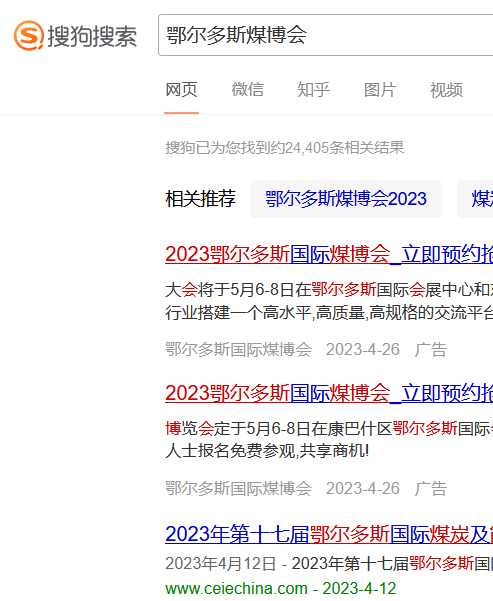Focus the search box containing 鄂尔多斯煤博会
This screenshot has width=493, height=601.
[325, 35]
